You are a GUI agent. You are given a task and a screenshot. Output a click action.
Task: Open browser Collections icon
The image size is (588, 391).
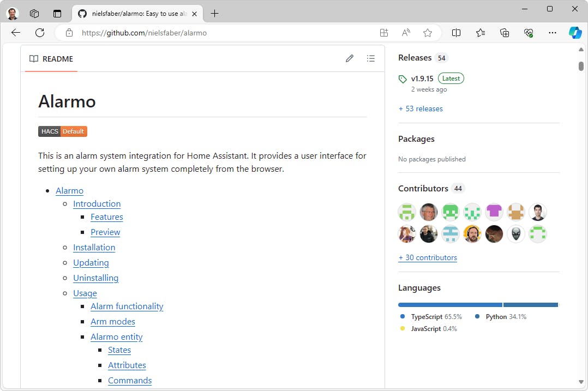pyautogui.click(x=505, y=33)
